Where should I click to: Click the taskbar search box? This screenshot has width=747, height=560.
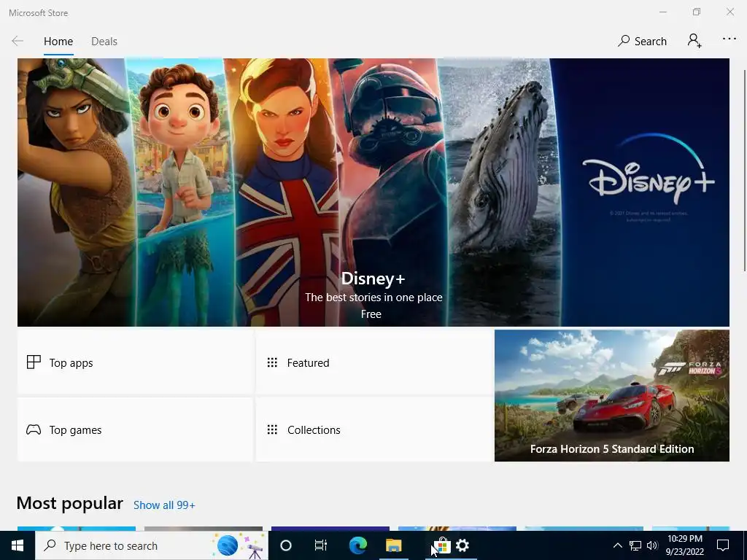click(152, 545)
